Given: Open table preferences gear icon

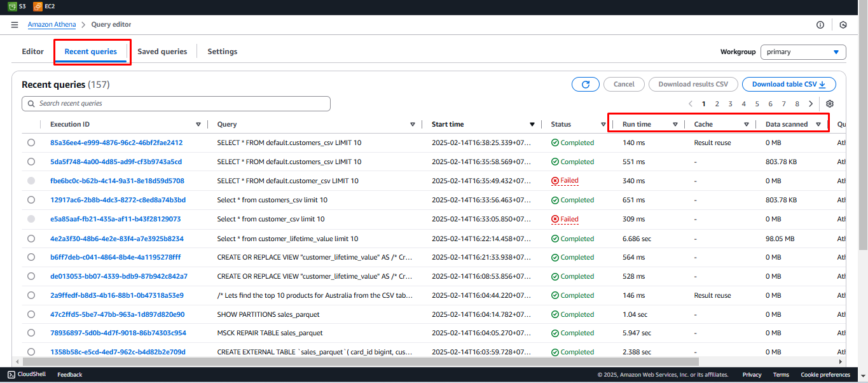Looking at the screenshot, I should (829, 104).
